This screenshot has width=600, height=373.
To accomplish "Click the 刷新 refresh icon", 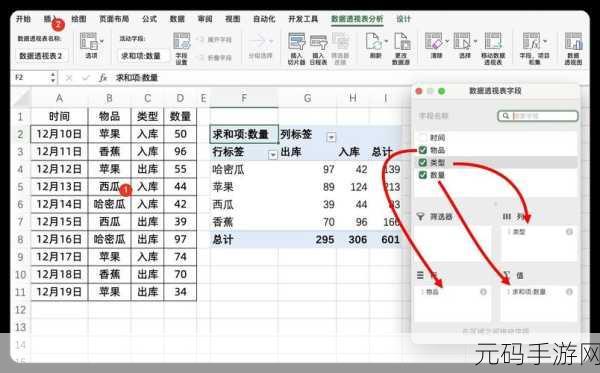I will tap(373, 41).
